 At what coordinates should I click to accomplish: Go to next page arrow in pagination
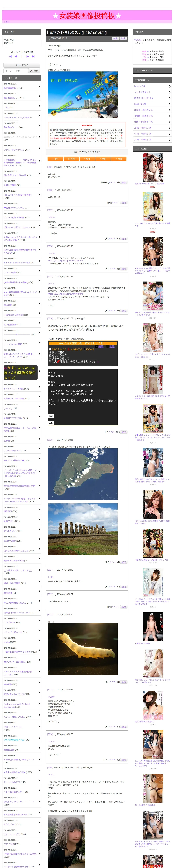click(28, 57)
